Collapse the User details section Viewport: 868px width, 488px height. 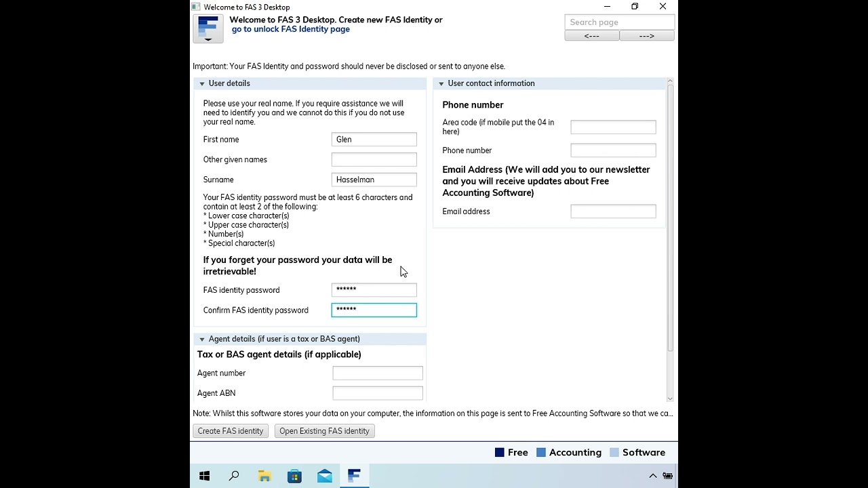[201, 83]
